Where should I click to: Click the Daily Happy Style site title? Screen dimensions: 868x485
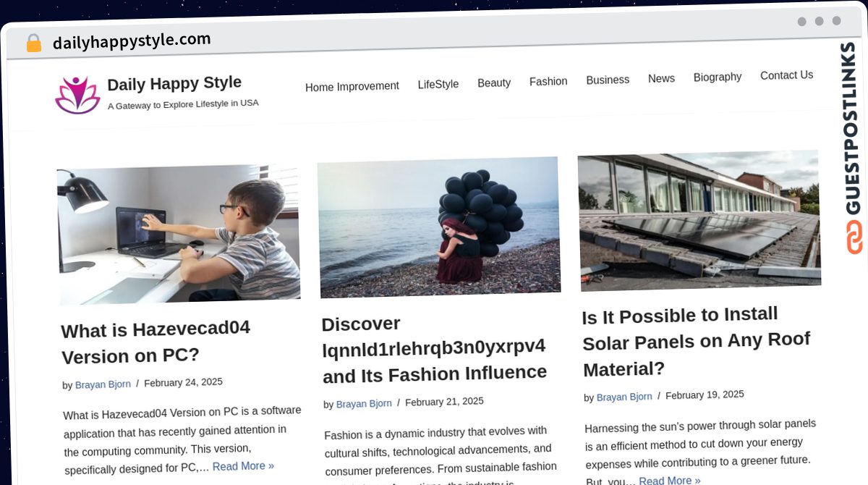(x=174, y=83)
